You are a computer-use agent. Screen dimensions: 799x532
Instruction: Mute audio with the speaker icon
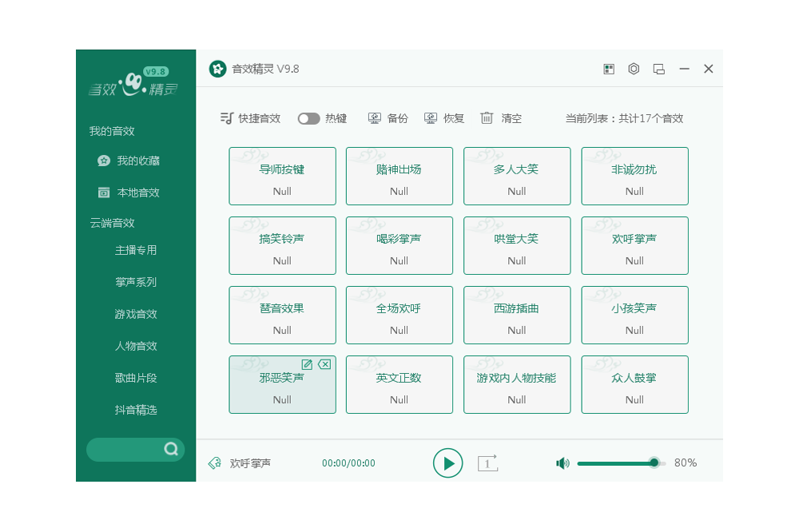point(562,463)
